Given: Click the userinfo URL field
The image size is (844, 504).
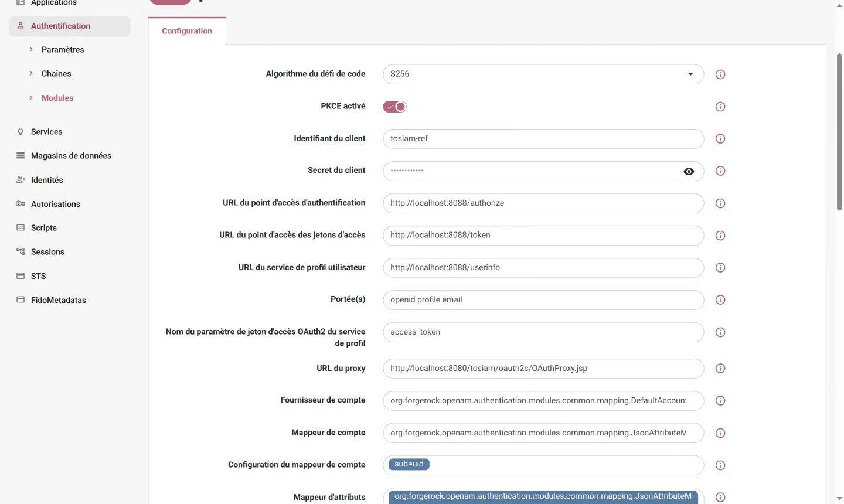Looking at the screenshot, I should pos(543,268).
